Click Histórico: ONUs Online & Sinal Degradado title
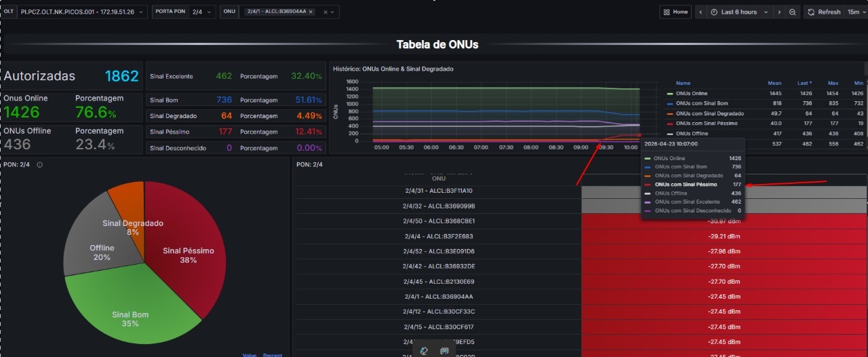Image resolution: width=868 pixels, height=357 pixels. coord(393,69)
